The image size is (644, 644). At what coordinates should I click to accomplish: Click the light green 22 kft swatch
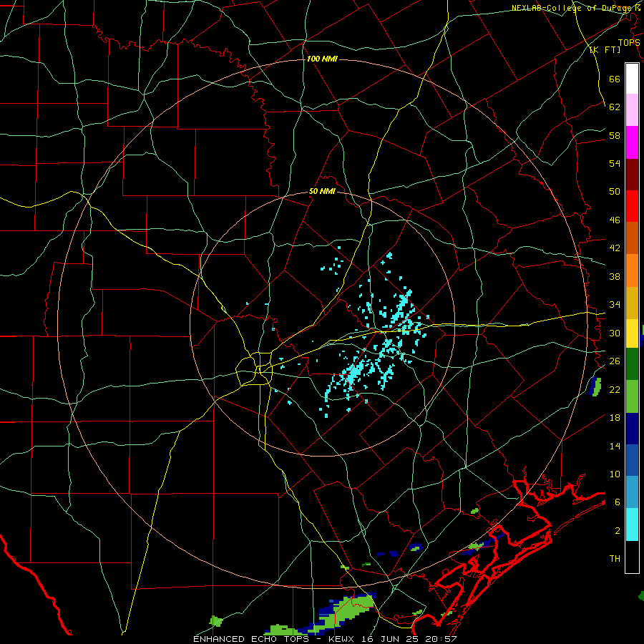coord(632,396)
